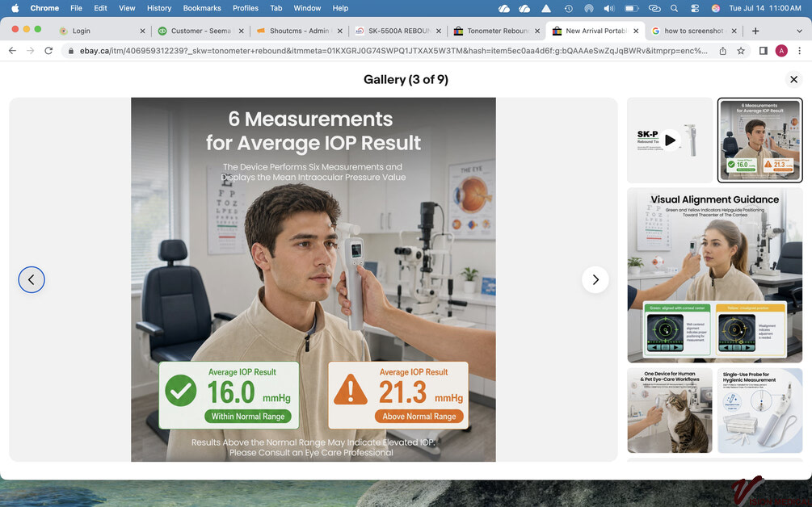Open the Bookmarks menu
The width and height of the screenshot is (812, 507).
202,8
